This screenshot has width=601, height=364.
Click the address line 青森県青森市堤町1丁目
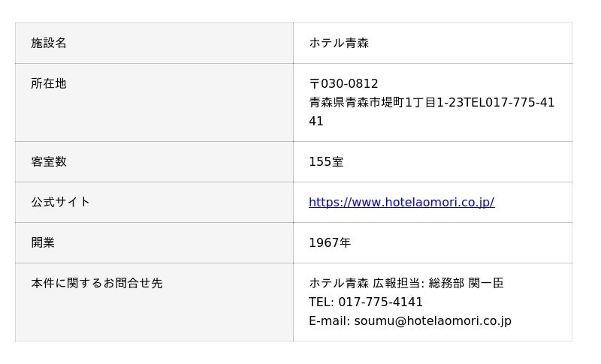(373, 102)
